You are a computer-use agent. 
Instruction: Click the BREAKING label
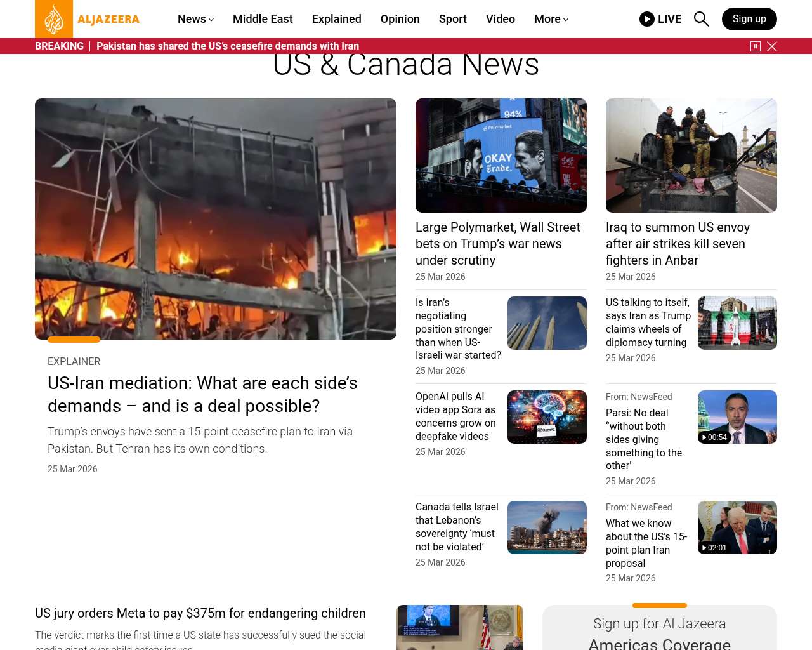pyautogui.click(x=59, y=46)
